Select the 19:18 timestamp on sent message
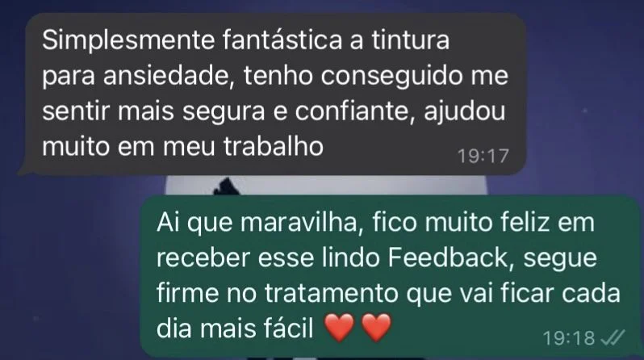 tap(569, 338)
